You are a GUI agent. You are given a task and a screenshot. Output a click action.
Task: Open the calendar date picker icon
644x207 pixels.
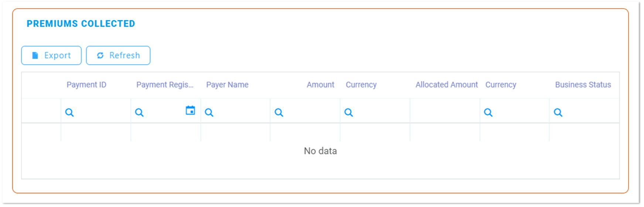[x=190, y=110]
